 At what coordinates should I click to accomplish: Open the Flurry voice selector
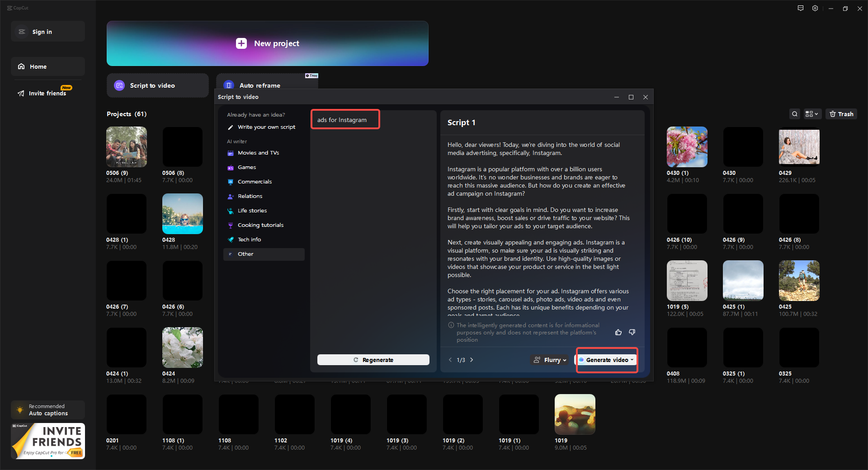[x=549, y=360]
